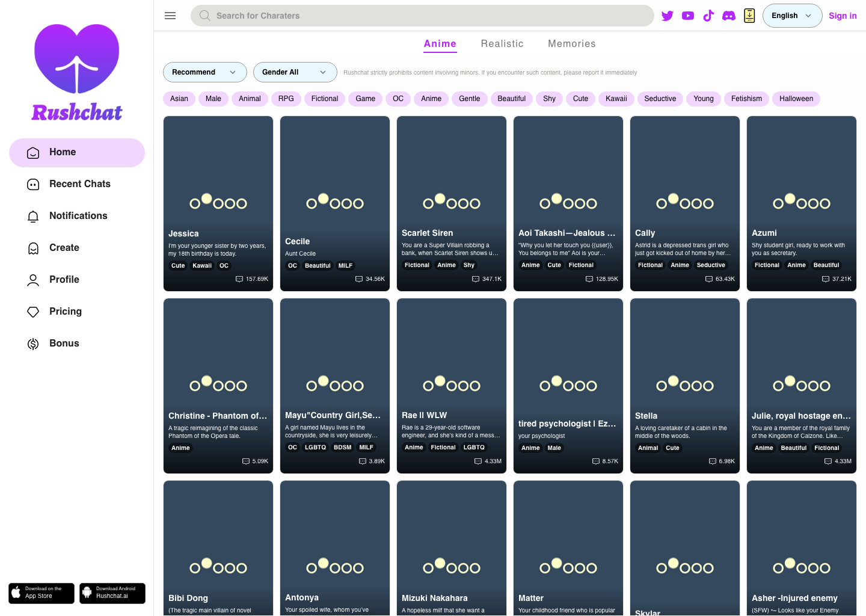The height and width of the screenshot is (616, 866).
Task: Open the TikTok social icon
Action: [708, 16]
